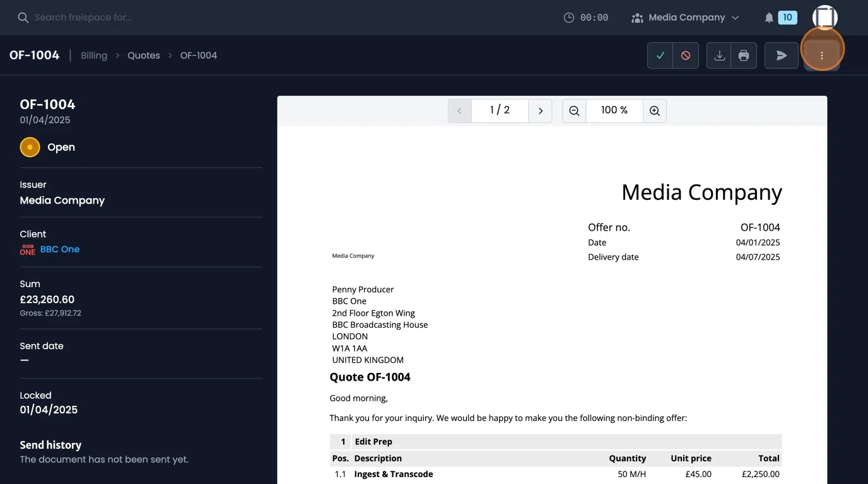Open the three-dot more options menu

tap(822, 55)
